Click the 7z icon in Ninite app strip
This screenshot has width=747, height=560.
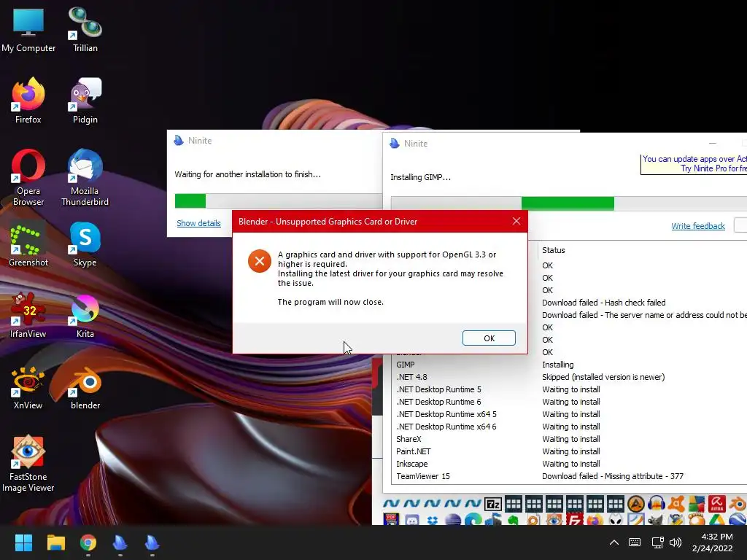pyautogui.click(x=493, y=504)
